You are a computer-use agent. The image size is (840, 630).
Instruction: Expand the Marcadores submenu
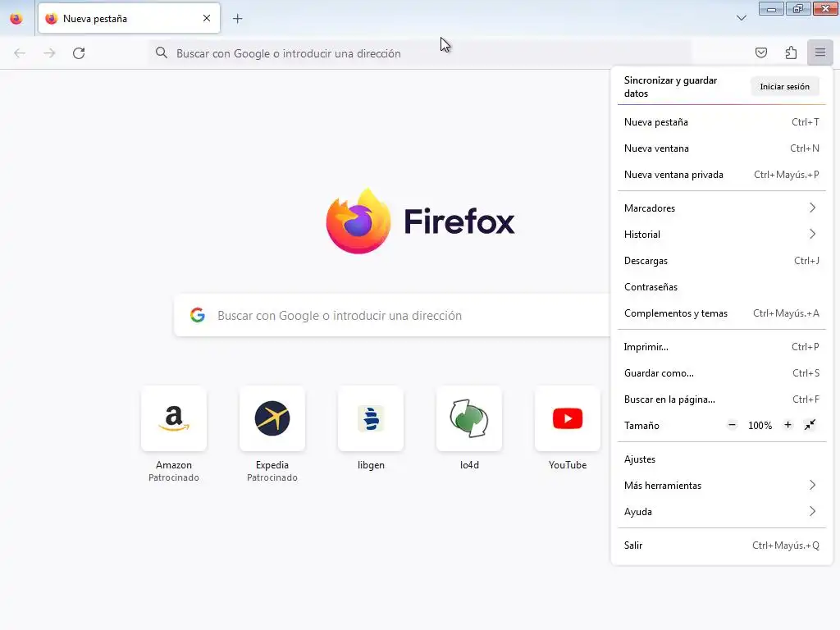721,208
